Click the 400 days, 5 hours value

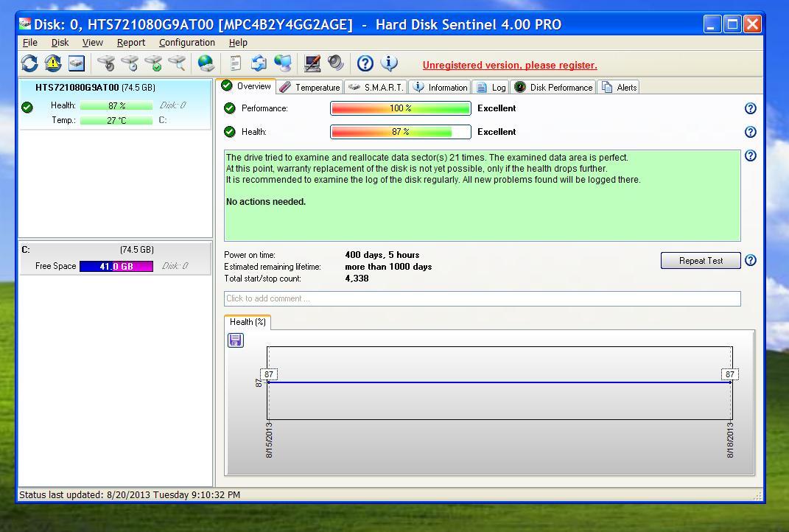tap(382, 255)
